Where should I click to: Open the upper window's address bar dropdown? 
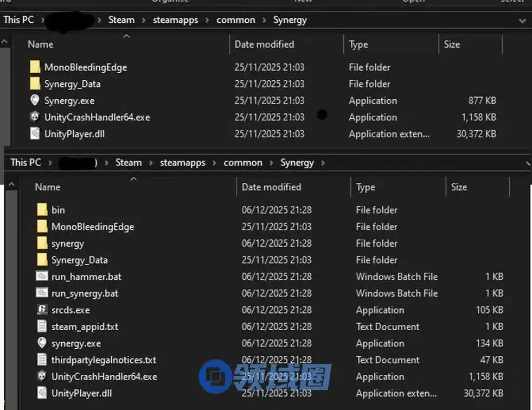click(522, 21)
